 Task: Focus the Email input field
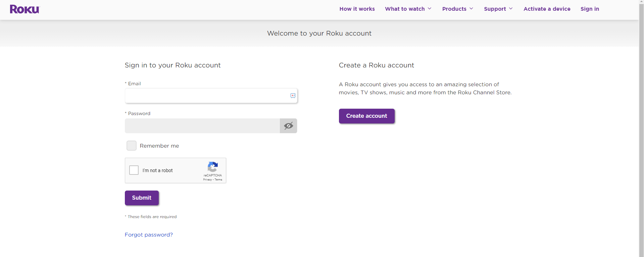tap(211, 96)
